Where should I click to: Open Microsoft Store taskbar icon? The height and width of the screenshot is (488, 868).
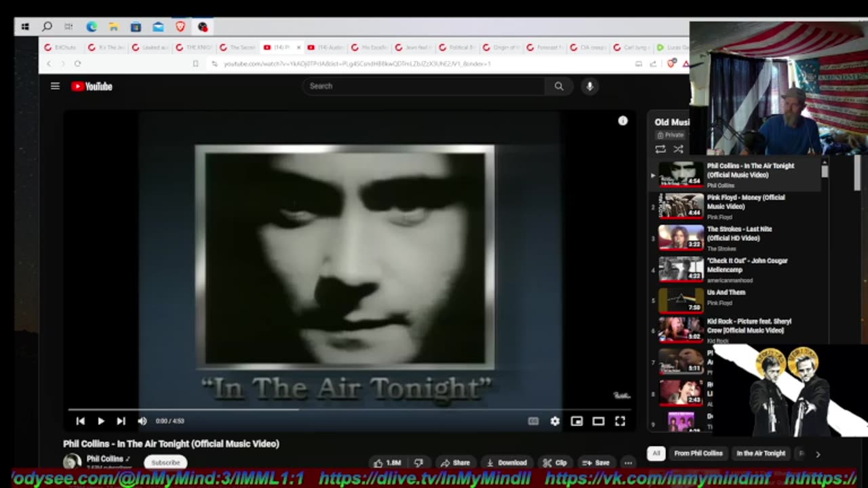(136, 27)
